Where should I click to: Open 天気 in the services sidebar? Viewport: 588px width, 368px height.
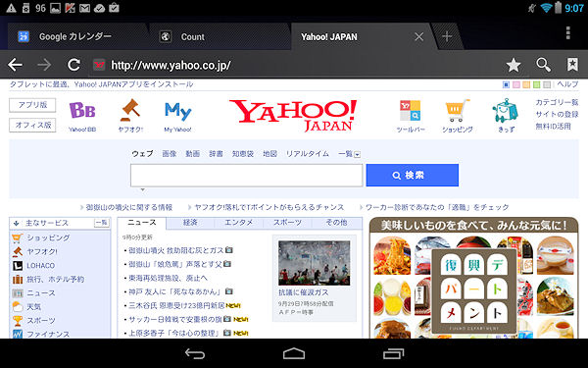(x=33, y=307)
